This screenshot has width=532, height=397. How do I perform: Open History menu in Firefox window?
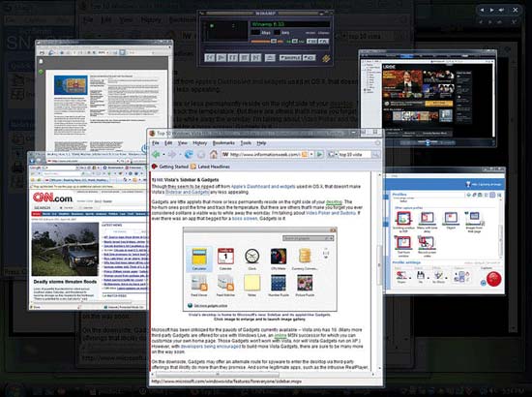(x=200, y=143)
